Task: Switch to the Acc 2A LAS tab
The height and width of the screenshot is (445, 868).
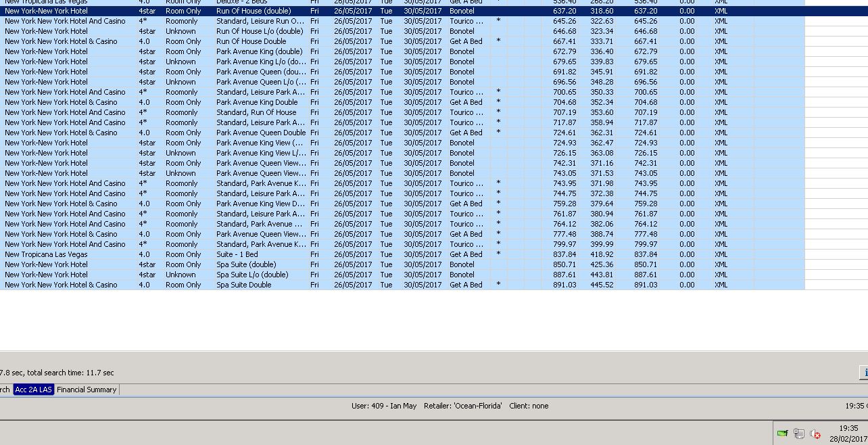Action: 33,390
